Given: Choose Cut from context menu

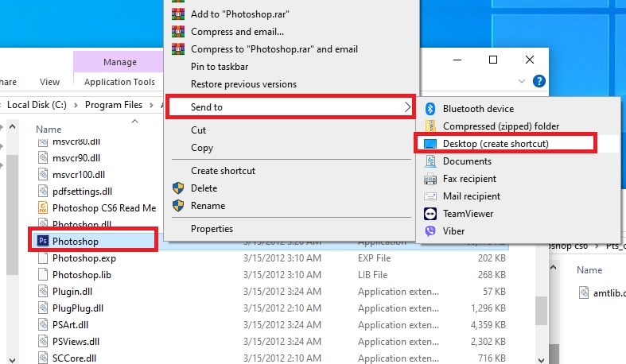Looking at the screenshot, I should coord(291,130).
